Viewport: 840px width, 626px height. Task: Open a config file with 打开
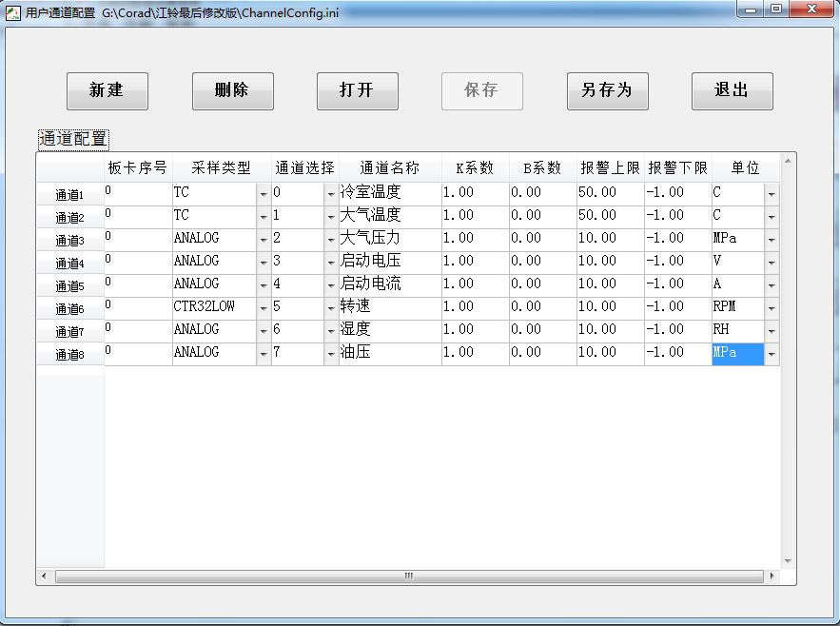click(x=358, y=91)
